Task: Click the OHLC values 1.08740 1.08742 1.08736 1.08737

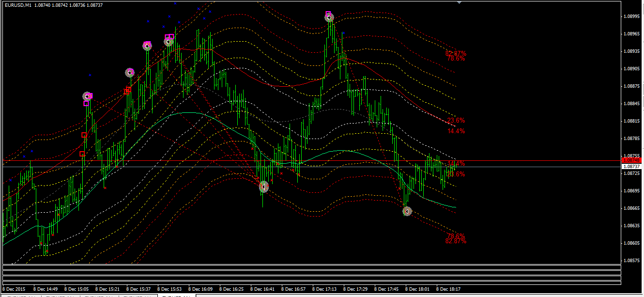Action: (68, 5)
